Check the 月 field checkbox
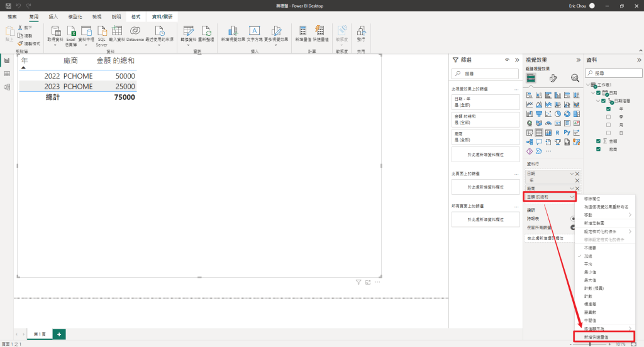Image resolution: width=644 pixels, height=347 pixels. click(x=608, y=125)
